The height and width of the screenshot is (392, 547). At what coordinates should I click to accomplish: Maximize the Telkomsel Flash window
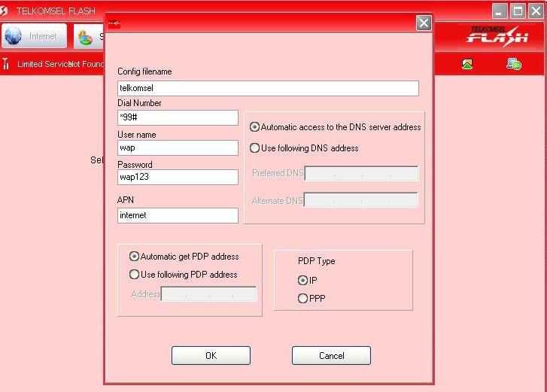[518, 11]
